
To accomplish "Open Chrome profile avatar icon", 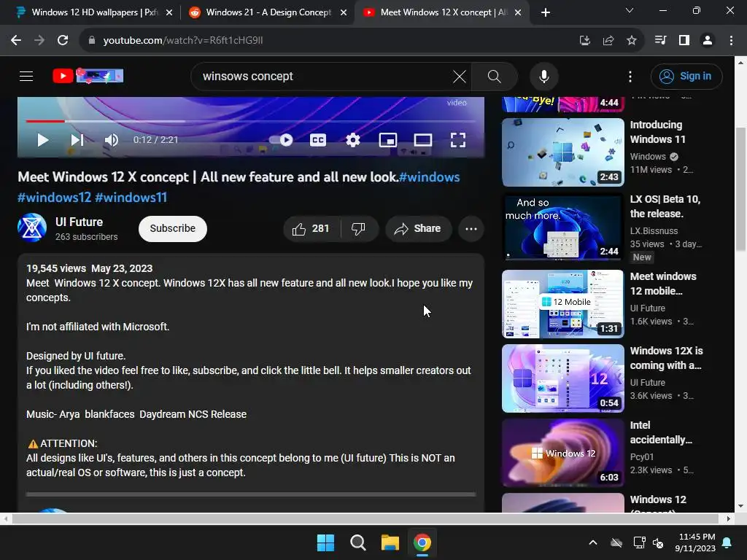I will [x=708, y=41].
